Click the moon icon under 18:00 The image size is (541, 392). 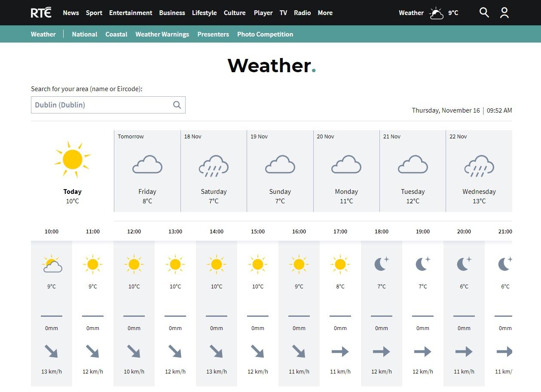coord(381,264)
